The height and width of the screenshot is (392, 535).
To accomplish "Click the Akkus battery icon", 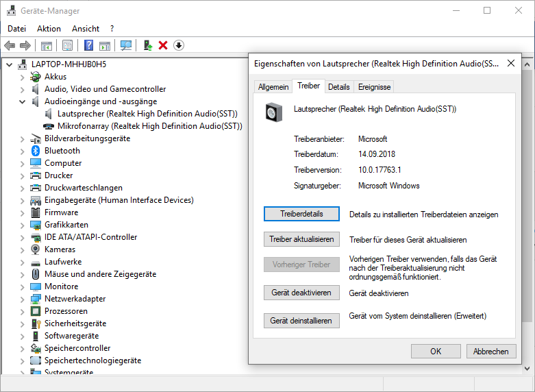I will point(36,77).
